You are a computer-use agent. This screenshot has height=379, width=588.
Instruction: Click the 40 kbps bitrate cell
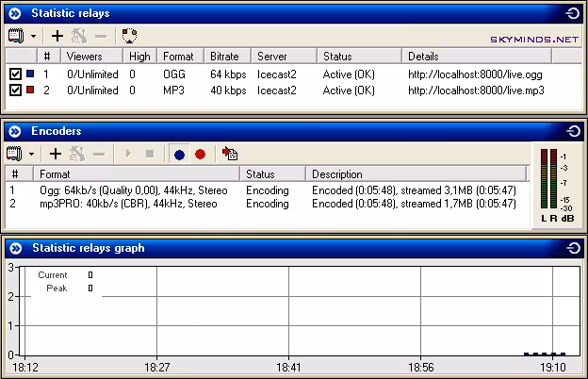[x=228, y=91]
